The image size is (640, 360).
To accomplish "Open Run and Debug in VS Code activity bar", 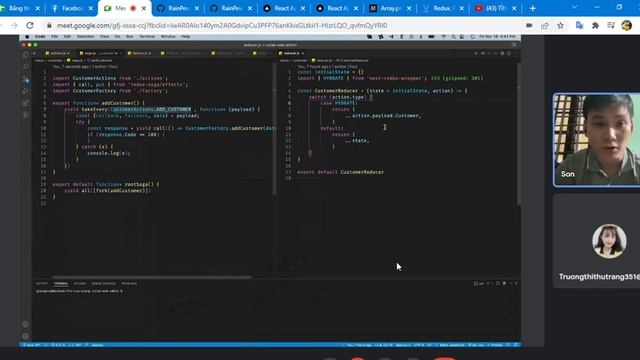I will tap(25, 91).
